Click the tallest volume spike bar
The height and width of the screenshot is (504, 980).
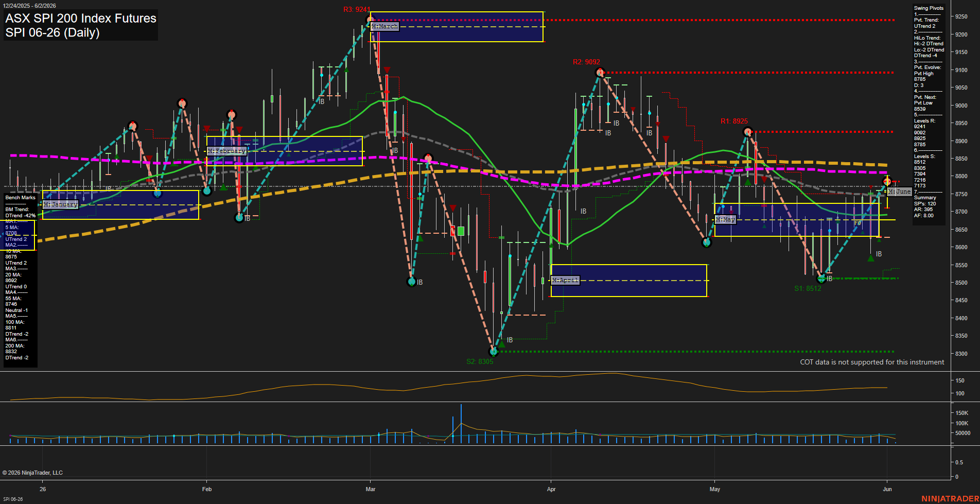(x=461, y=424)
